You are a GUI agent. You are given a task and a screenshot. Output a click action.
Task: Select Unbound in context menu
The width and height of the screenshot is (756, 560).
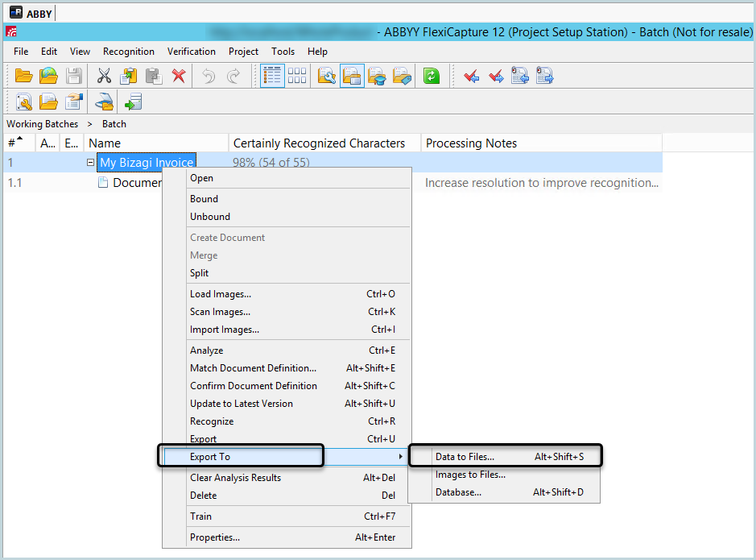click(x=287, y=217)
